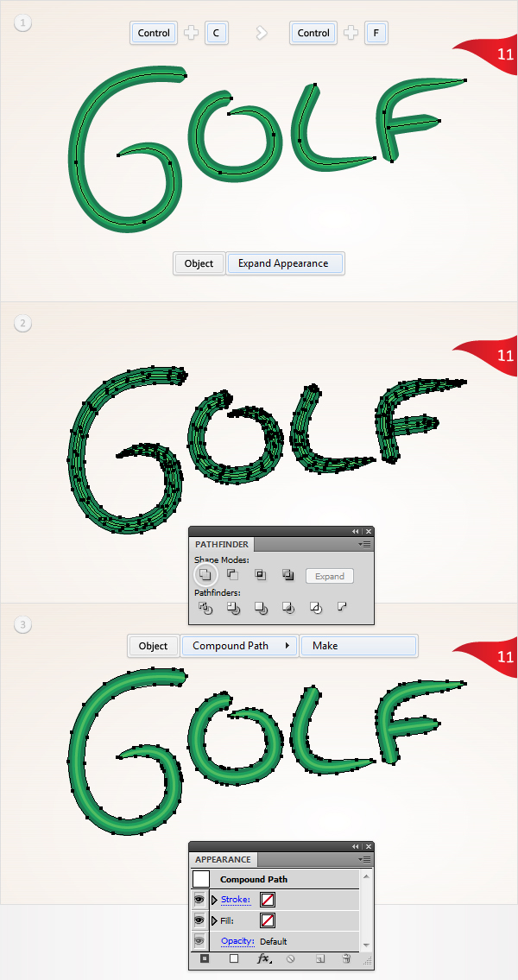Open the Object menu beside Compound Path
Screen dimensions: 518x980
(x=153, y=646)
